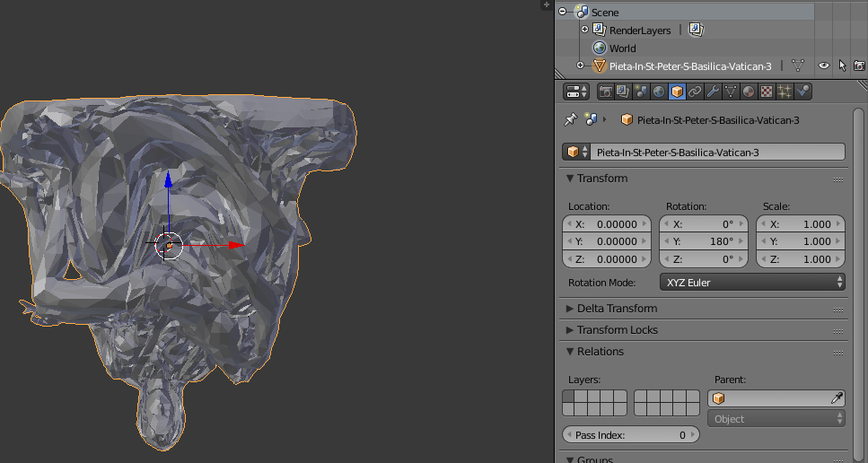Open the Modifiers tab wrench icon
This screenshot has width=868, height=463.
click(x=713, y=92)
